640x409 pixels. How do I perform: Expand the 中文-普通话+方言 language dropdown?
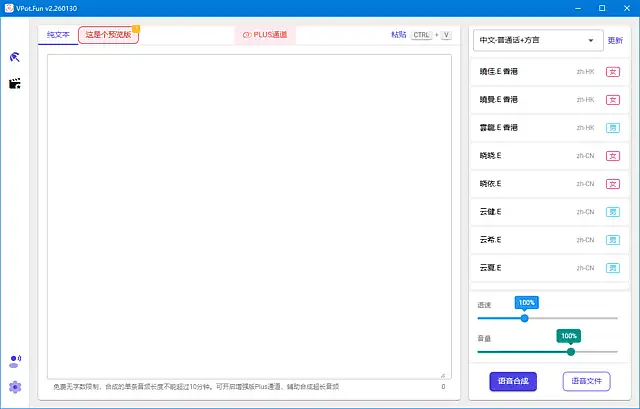pyautogui.click(x=535, y=41)
